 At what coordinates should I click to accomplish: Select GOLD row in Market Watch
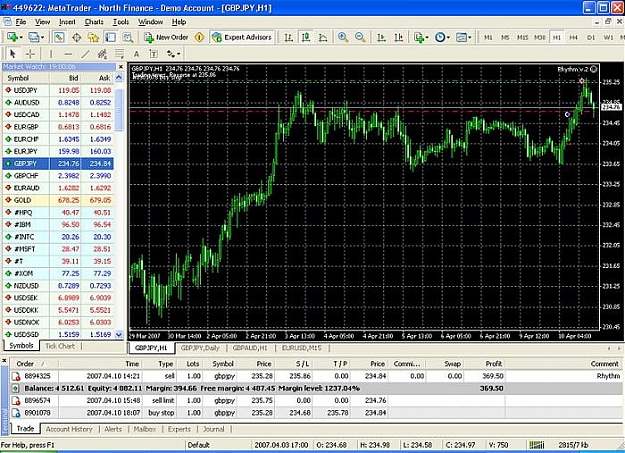[58, 200]
